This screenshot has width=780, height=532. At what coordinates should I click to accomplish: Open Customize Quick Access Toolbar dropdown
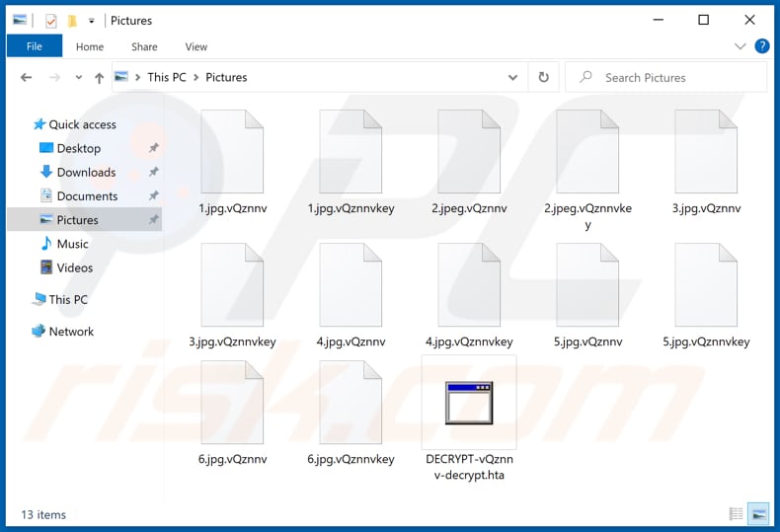(x=92, y=20)
